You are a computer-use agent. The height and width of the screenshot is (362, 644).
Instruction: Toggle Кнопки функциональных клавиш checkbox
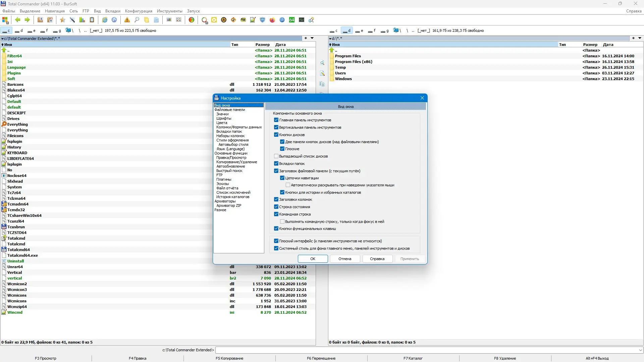(276, 229)
